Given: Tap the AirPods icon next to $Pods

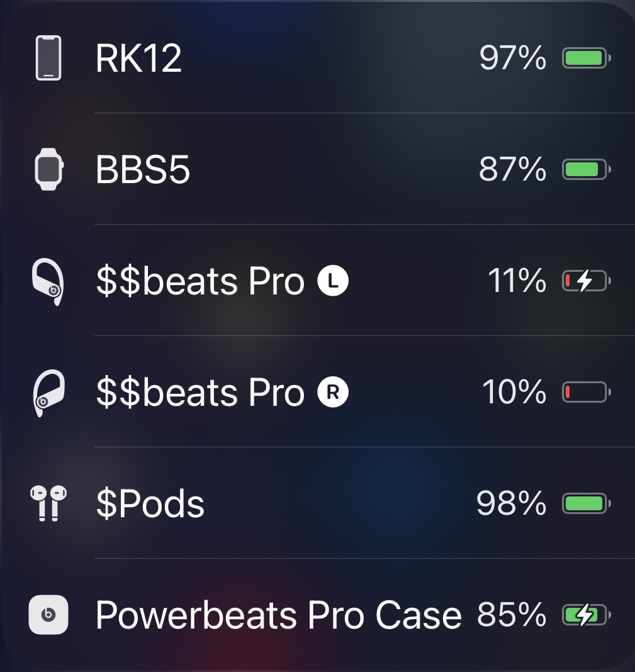Looking at the screenshot, I should tap(48, 503).
